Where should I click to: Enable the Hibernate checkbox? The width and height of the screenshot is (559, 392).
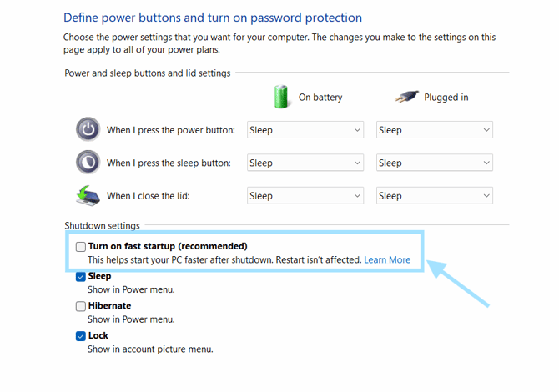click(81, 306)
